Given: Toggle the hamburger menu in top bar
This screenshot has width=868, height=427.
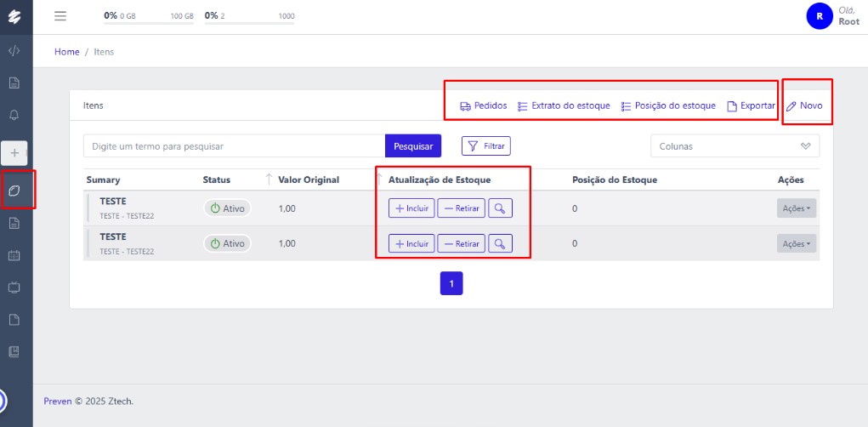Looking at the screenshot, I should [60, 16].
